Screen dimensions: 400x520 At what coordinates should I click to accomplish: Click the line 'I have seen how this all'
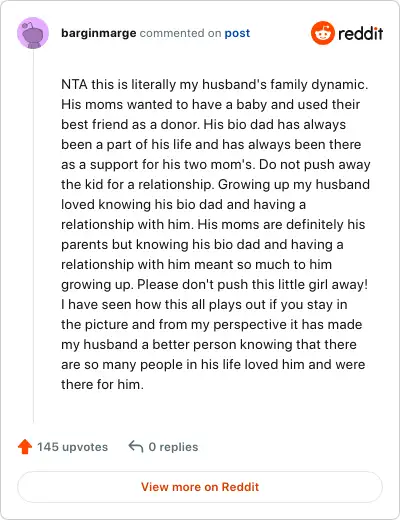point(204,304)
